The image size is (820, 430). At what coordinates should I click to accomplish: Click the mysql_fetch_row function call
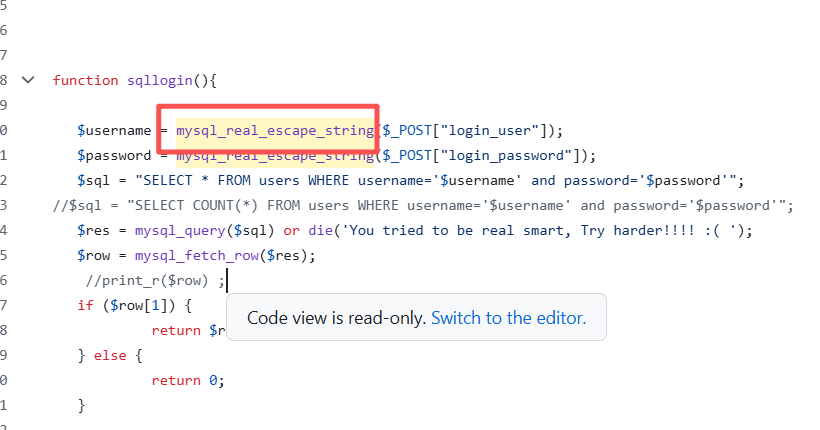[x=197, y=256]
